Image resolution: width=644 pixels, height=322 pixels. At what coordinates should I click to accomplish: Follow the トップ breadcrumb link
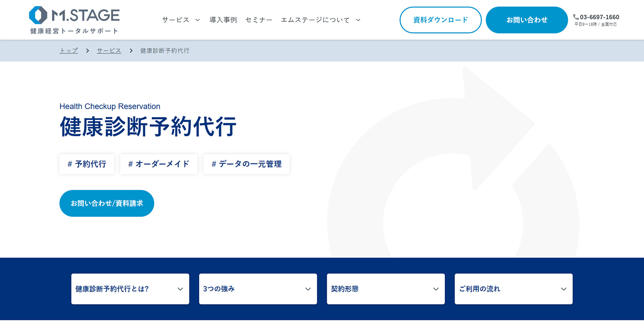pos(69,51)
